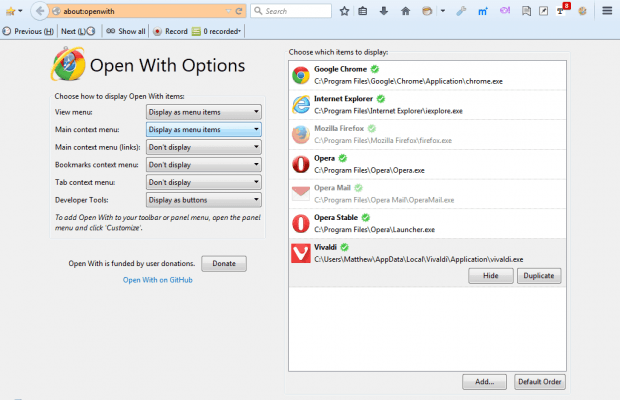This screenshot has height=400, width=620.
Task: Select the Opera Mail list entry name
Action: [x=332, y=188]
